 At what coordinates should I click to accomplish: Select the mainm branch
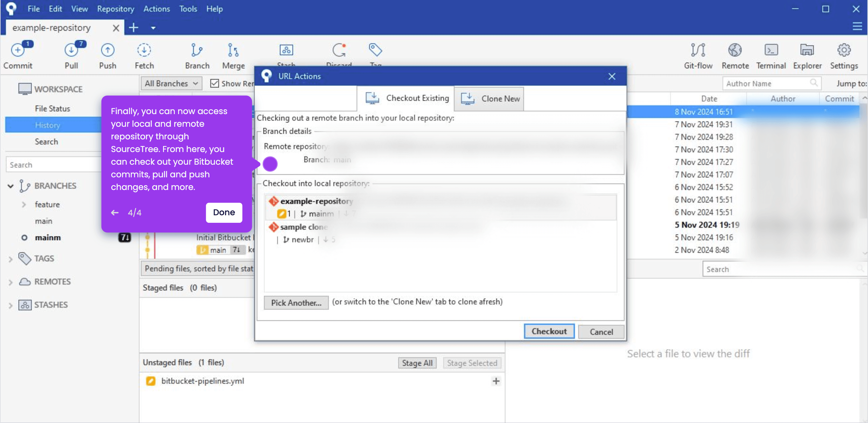pyautogui.click(x=48, y=238)
